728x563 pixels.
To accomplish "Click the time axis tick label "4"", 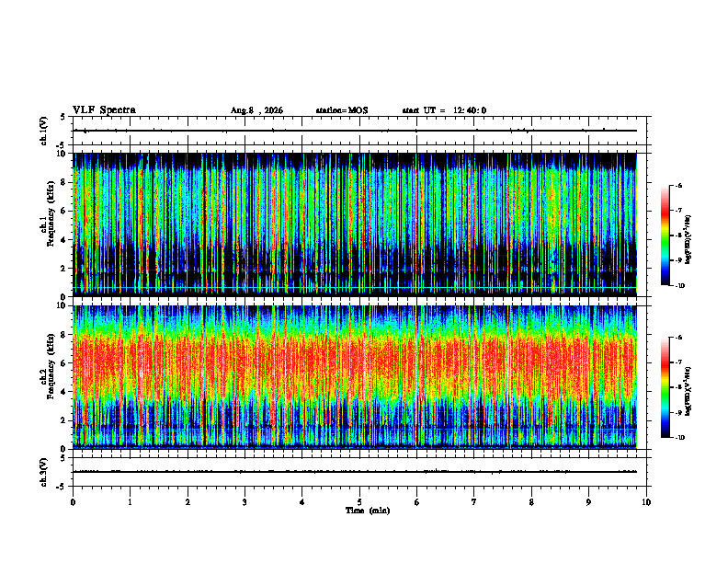I will [302, 502].
